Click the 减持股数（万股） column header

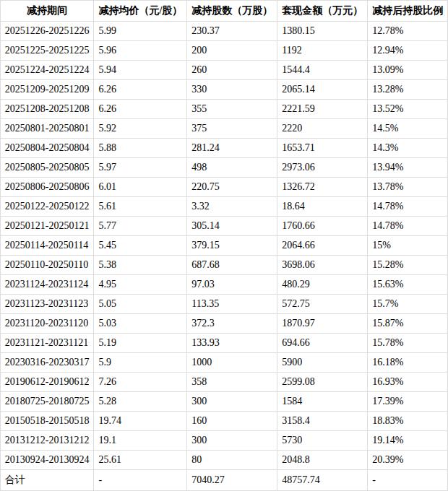point(229,11)
